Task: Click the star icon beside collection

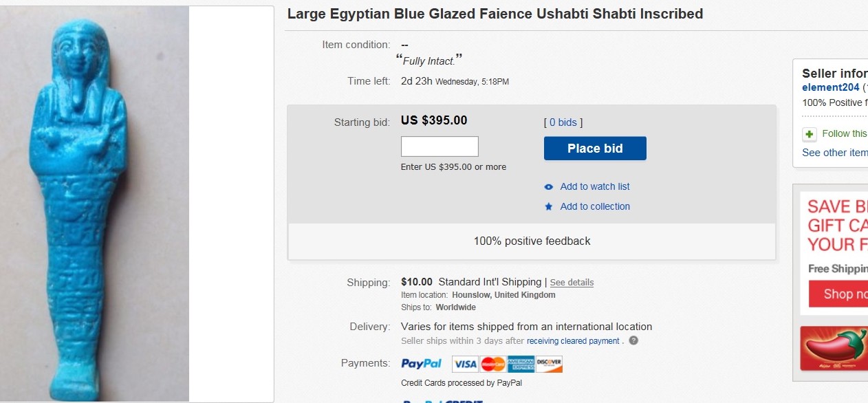Action: (x=549, y=206)
